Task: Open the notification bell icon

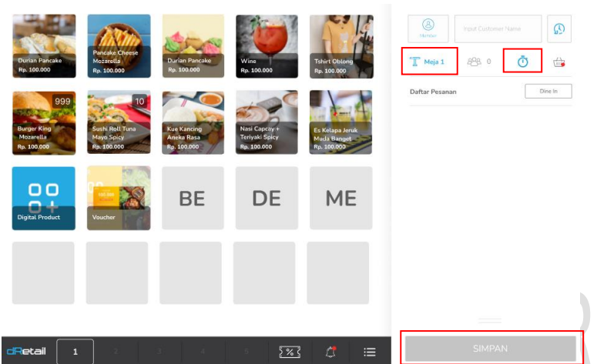Action: pyautogui.click(x=330, y=352)
